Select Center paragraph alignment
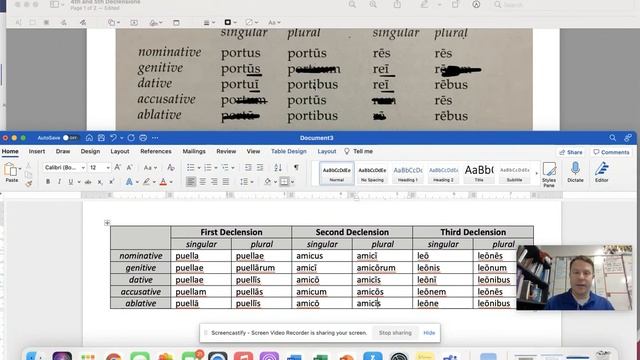The width and height of the screenshot is (640, 360). [x=202, y=182]
